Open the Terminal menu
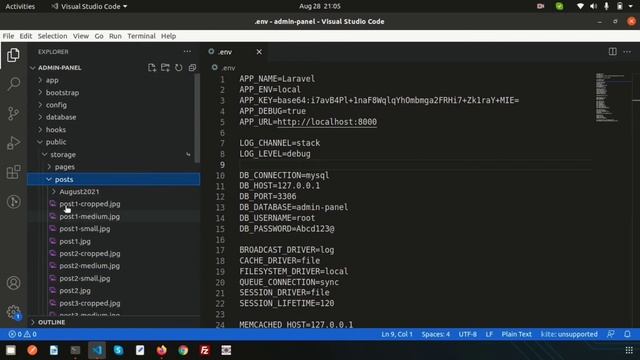The width and height of the screenshot is (640, 360). coord(141,36)
